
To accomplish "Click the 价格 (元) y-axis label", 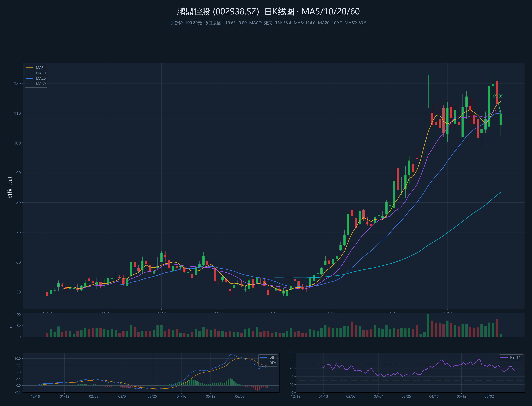I will [x=10, y=187].
